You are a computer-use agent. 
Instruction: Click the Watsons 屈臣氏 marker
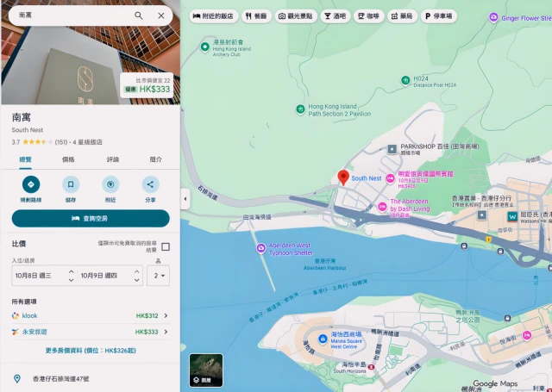[511, 217]
